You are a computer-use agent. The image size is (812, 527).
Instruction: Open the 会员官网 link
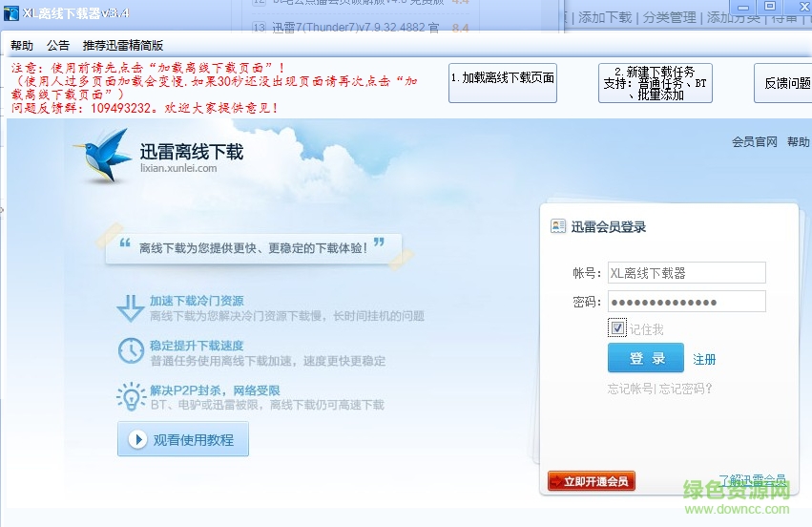click(x=755, y=142)
